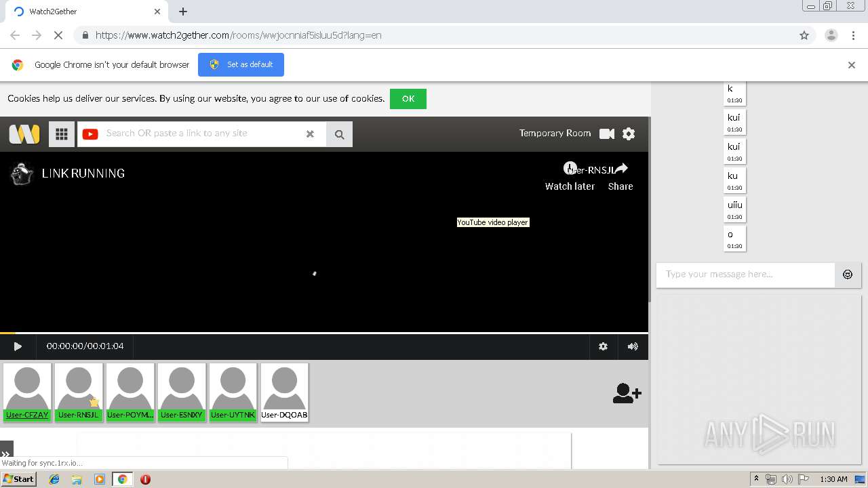Toggle the player volume speaker icon
Image resolution: width=868 pixels, height=488 pixels.
tap(633, 346)
